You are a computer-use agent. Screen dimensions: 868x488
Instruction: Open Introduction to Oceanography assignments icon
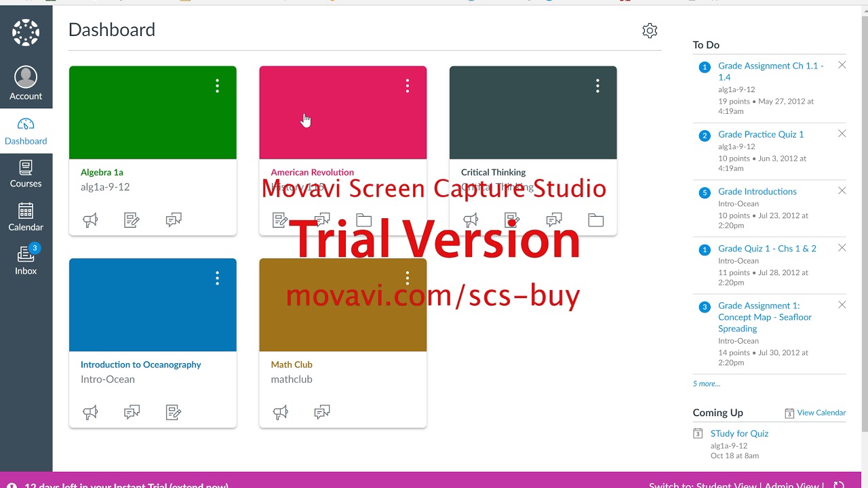(x=174, y=412)
